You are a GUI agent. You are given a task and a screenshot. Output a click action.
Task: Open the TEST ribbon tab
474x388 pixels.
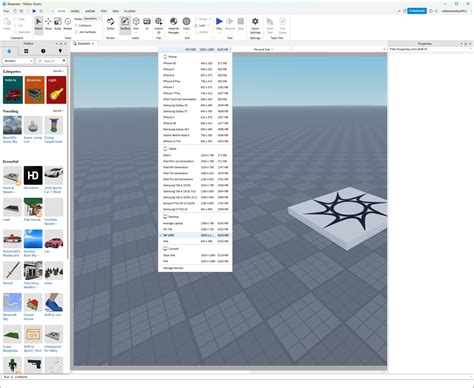point(104,11)
